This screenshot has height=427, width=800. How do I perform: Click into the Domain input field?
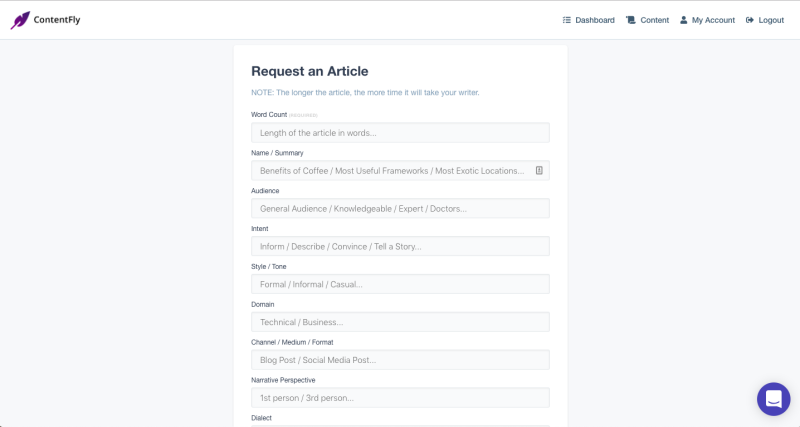tap(400, 322)
